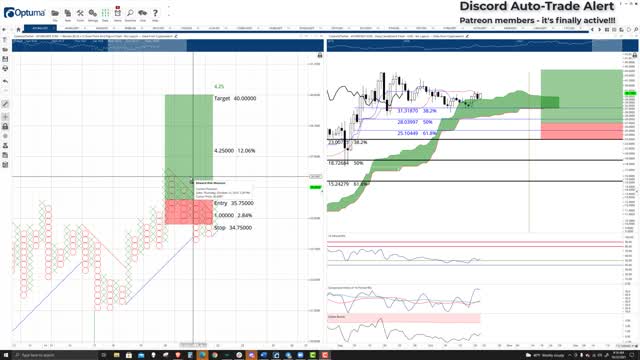Click the Windows taskbar search box
The height and width of the screenshot is (360, 640).
pos(56,355)
